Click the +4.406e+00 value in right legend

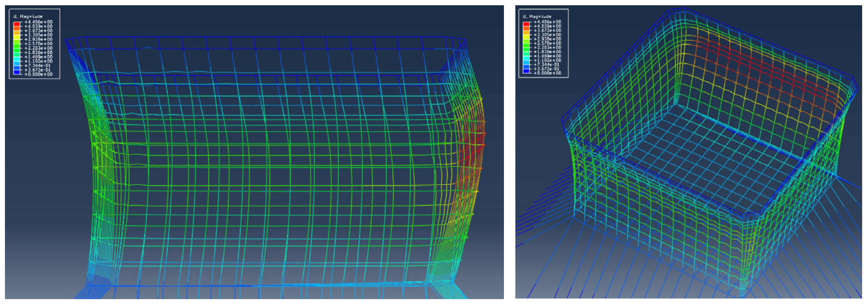point(547,22)
